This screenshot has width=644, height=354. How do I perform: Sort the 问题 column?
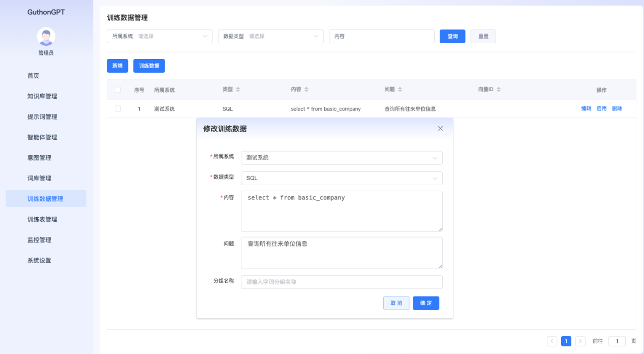coord(400,89)
